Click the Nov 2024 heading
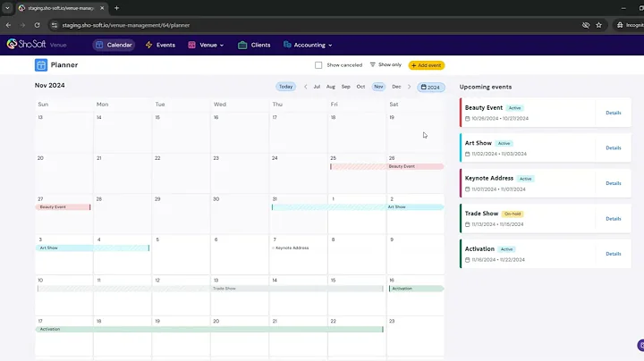Viewport: 644px width, 361px height. [50, 85]
